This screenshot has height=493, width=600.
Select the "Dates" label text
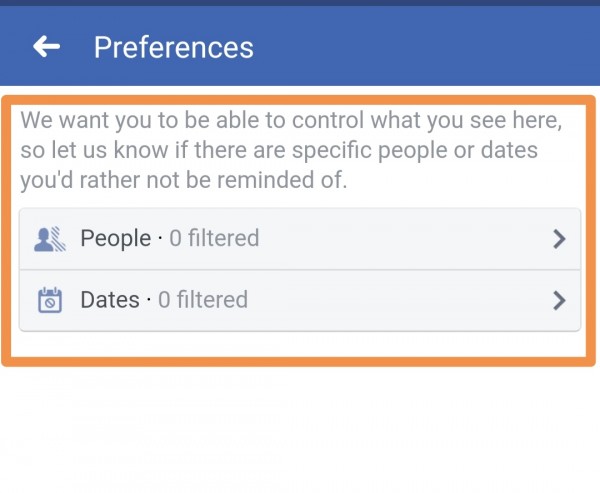coord(110,300)
